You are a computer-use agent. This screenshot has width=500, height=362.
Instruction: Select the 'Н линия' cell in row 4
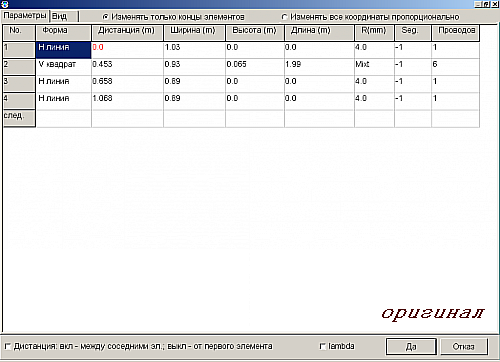point(63,101)
